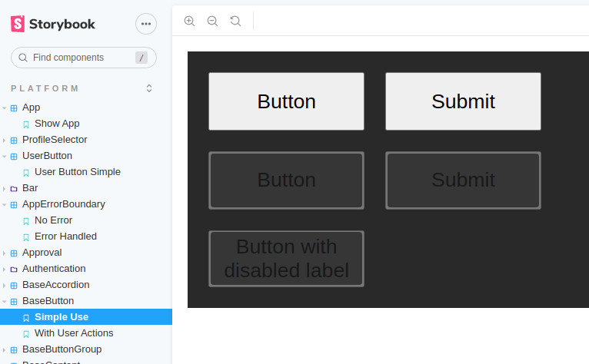Open the Error Handled story
The image size is (589, 364).
pyautogui.click(x=65, y=237)
